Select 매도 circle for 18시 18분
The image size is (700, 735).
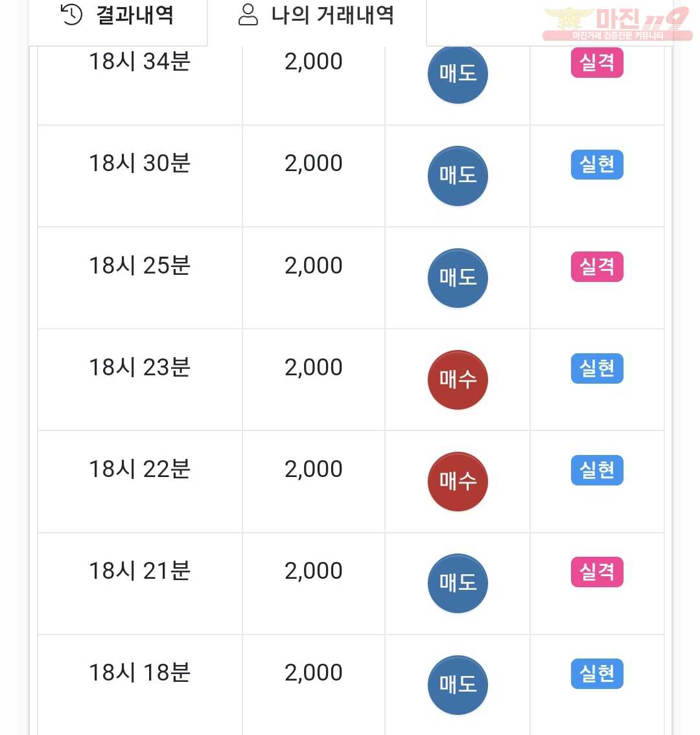coord(458,685)
